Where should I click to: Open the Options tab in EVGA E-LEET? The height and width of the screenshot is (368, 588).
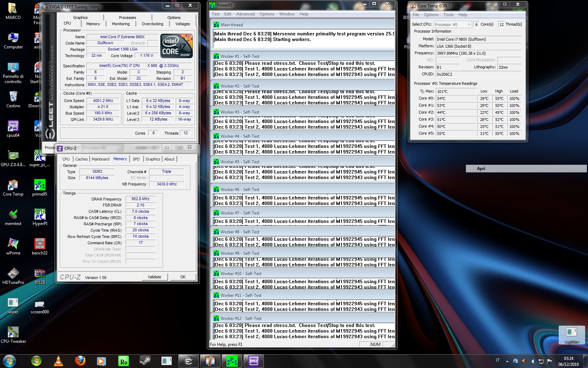[x=174, y=18]
